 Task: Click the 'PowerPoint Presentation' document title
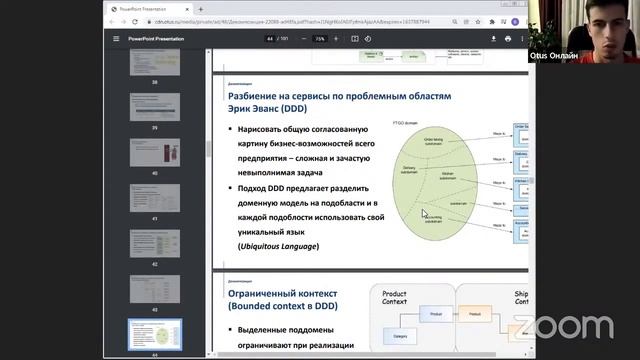tap(156, 39)
